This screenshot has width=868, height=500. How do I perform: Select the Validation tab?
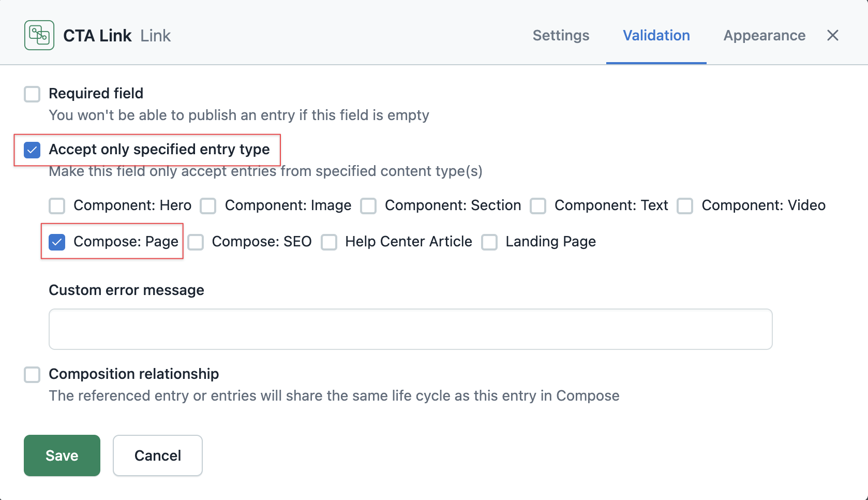point(656,35)
